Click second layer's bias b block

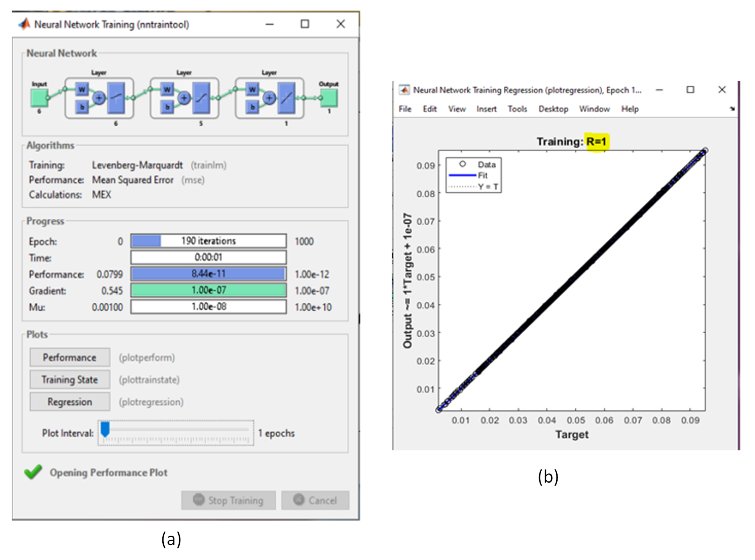167,107
